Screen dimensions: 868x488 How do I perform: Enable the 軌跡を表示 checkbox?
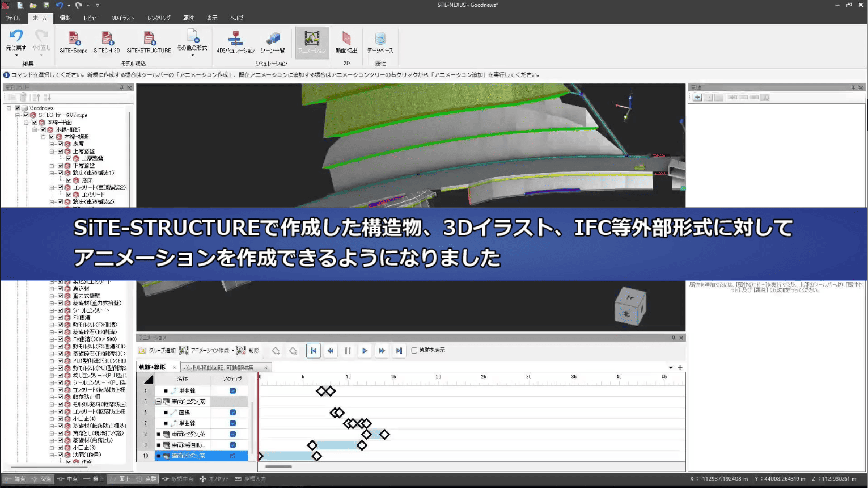(x=414, y=351)
